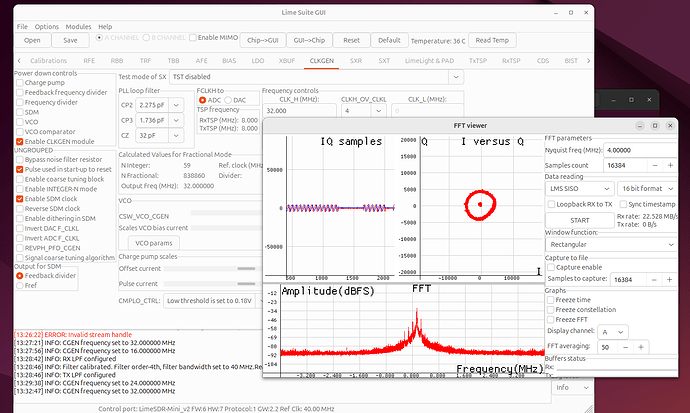The height and width of the screenshot is (413, 690).
Task: Open the LMS SISO data reading dropdown
Action: click(578, 187)
